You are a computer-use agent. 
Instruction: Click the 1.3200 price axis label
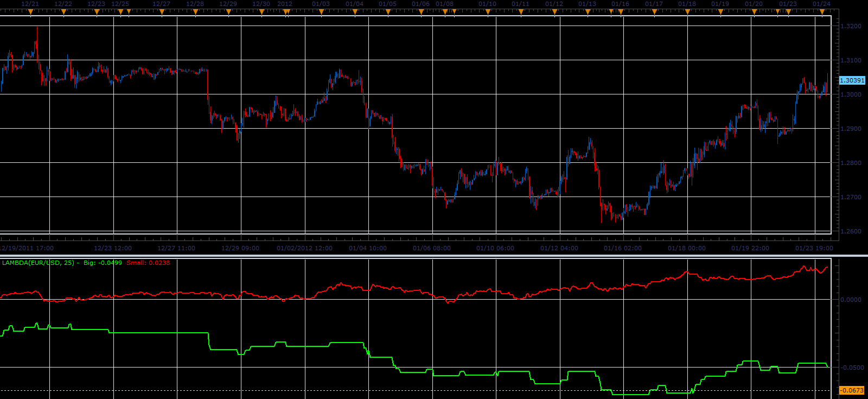click(x=851, y=26)
